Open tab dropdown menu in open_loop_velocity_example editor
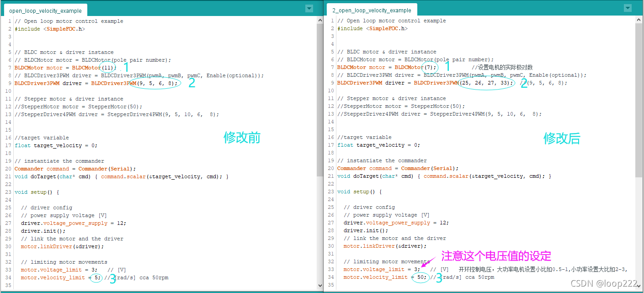The image size is (644, 293). 309,8
